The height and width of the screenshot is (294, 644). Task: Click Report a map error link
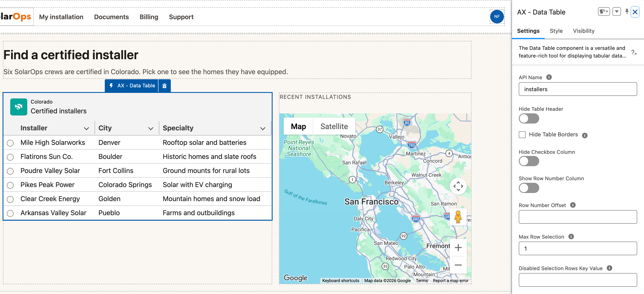pos(450,281)
